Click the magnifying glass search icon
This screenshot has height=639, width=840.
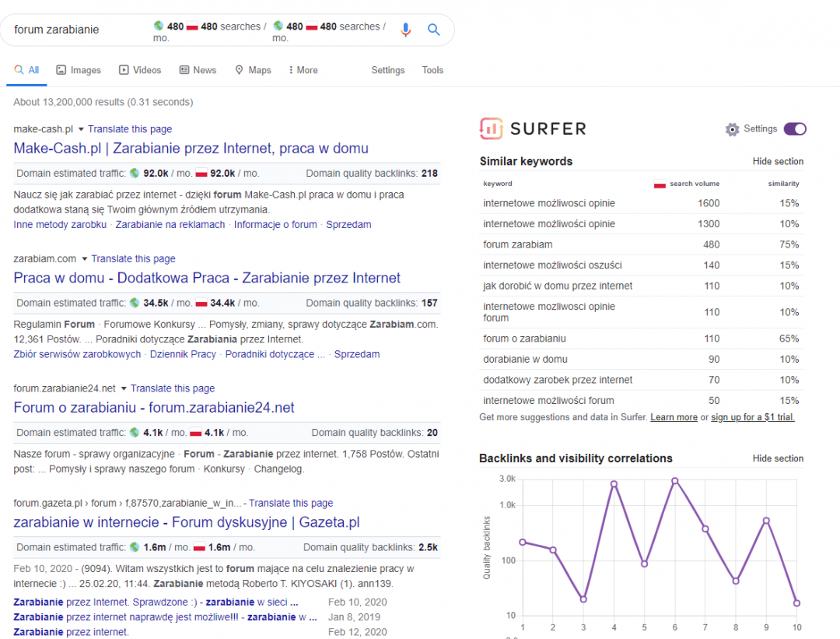[433, 30]
